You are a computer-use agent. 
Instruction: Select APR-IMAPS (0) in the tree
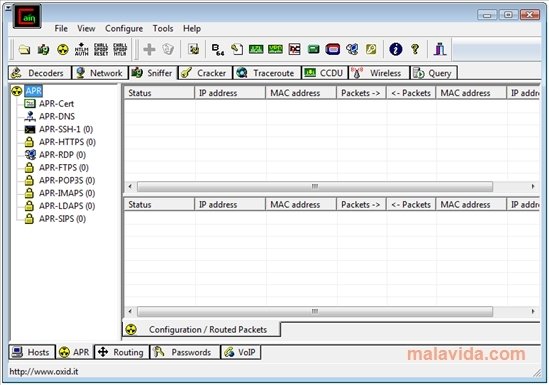click(67, 193)
